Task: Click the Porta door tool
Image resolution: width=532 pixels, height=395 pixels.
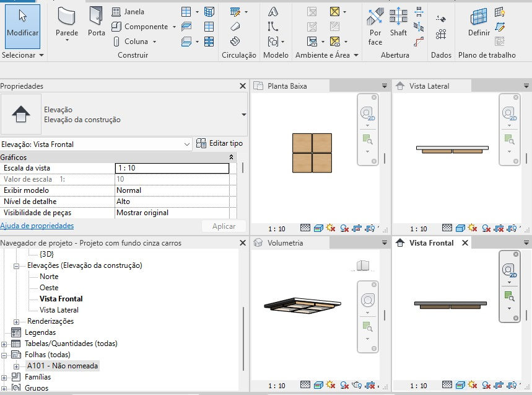Action: [97, 22]
